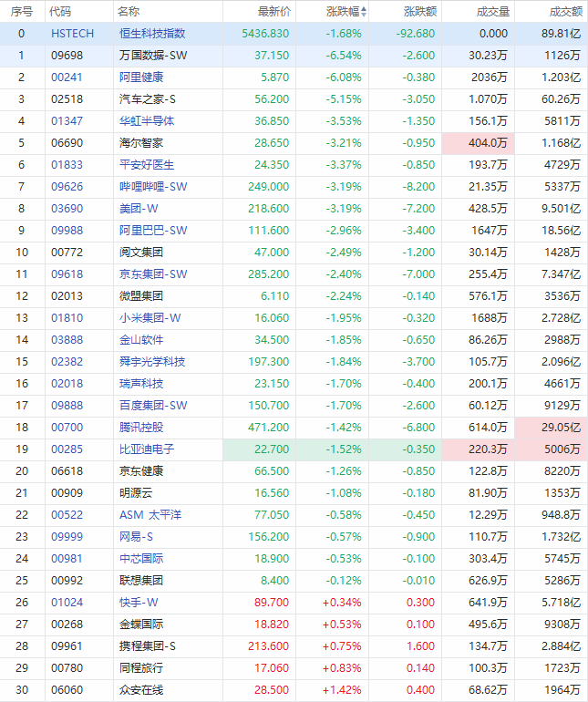This screenshot has width=588, height=702.
Task: Open 阿里巴巴-SW stock
Action: click(153, 231)
